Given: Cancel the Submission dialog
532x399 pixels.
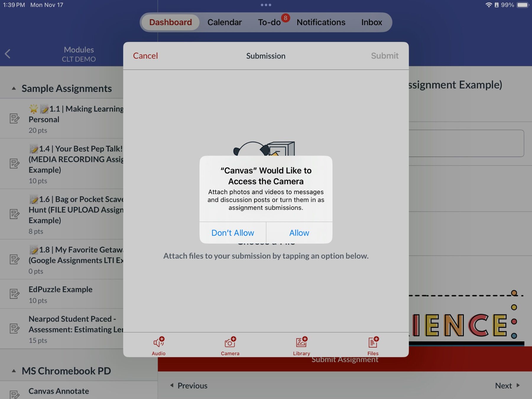Looking at the screenshot, I should pos(145,56).
